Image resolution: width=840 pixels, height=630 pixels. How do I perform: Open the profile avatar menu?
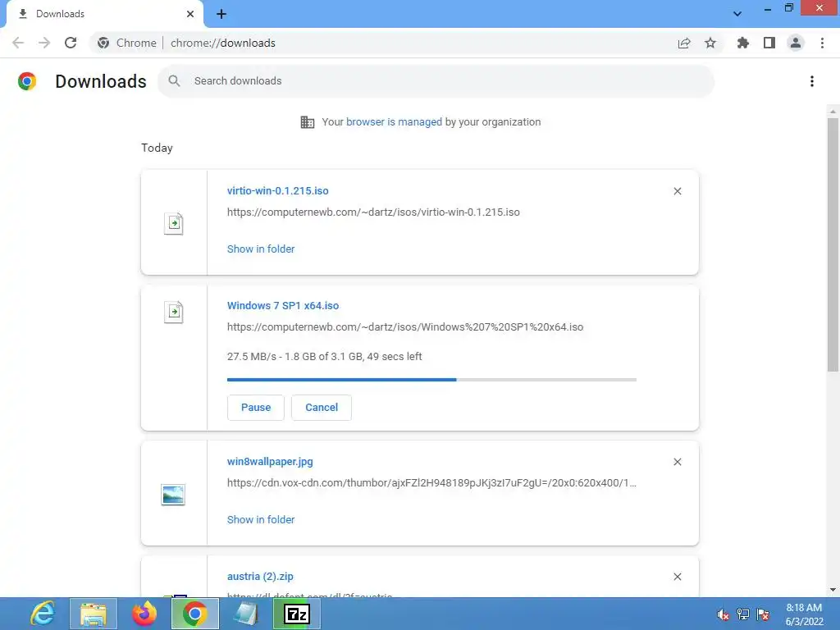(796, 43)
